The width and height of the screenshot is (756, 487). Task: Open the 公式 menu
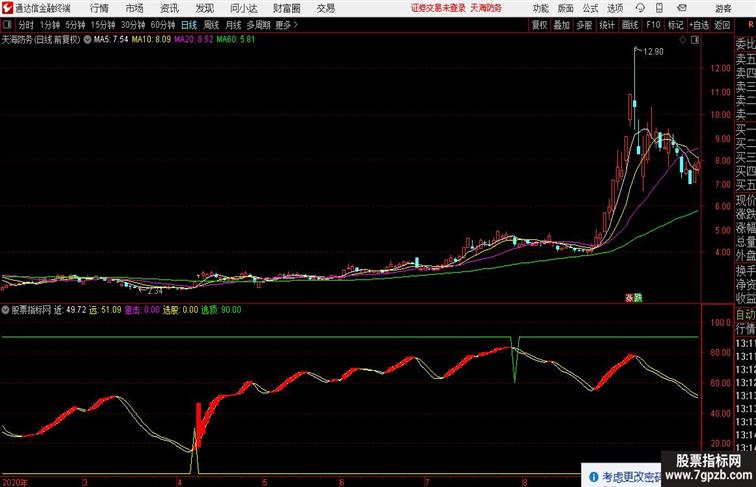[x=590, y=8]
